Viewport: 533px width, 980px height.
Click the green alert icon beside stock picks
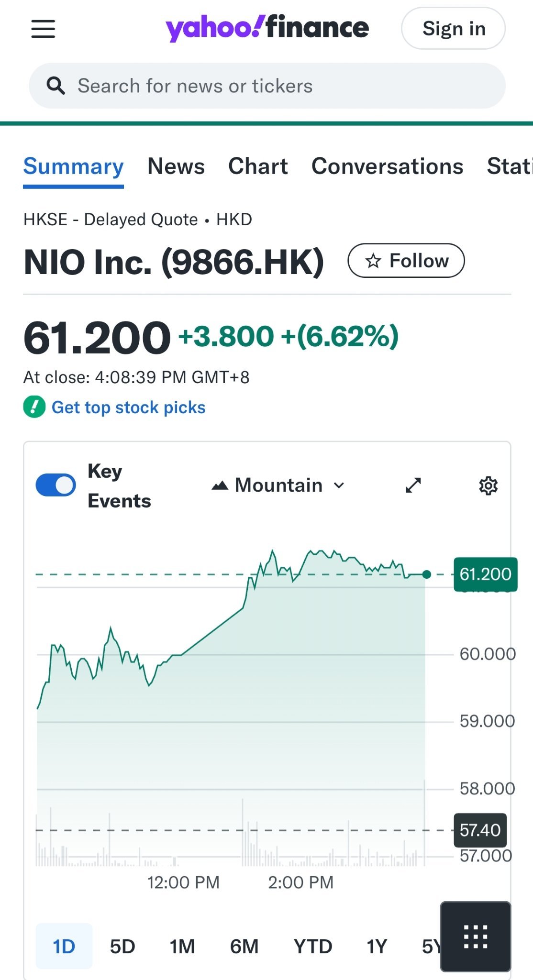pos(33,407)
